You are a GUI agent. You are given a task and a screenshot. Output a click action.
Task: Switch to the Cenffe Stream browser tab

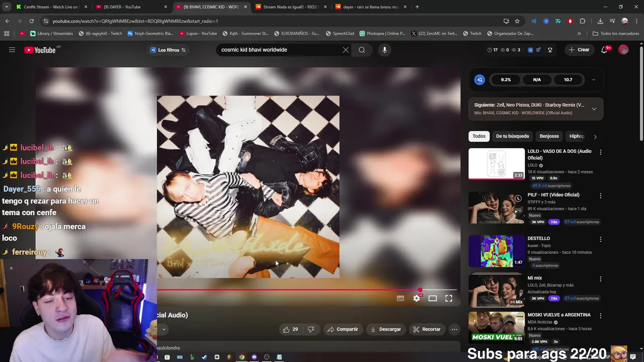pos(51,7)
